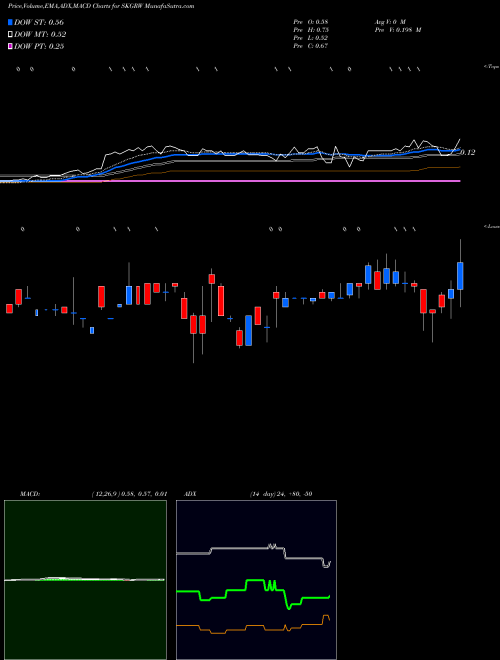
Task: Open the green MACD chart panel
Action: click(x=85, y=580)
